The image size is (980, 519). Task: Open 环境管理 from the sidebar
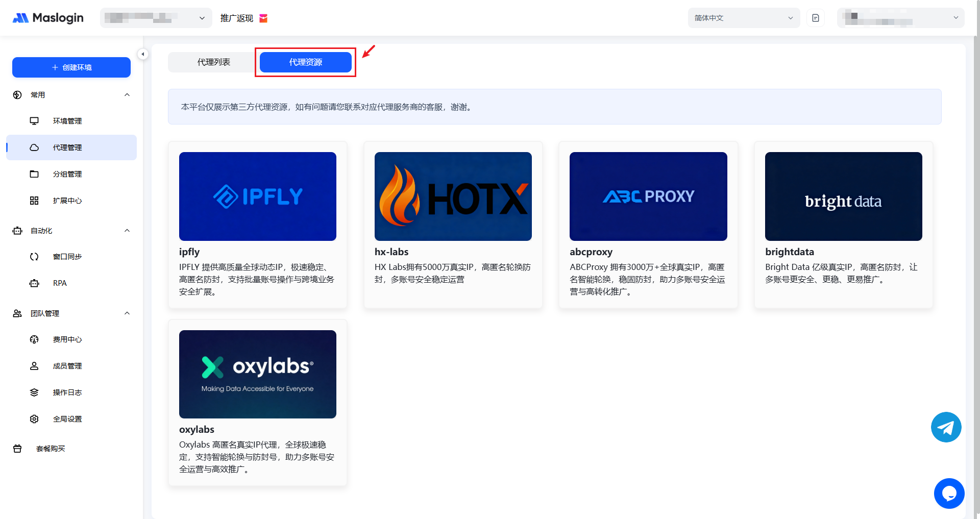(x=67, y=121)
